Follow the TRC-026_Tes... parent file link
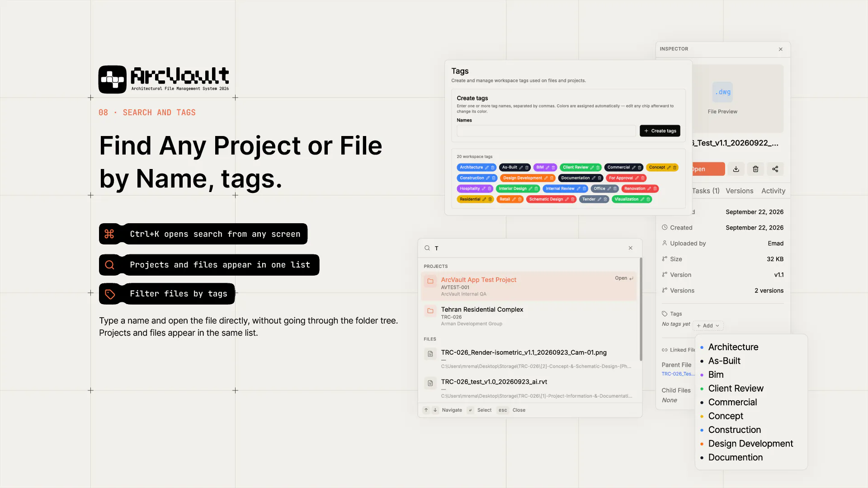This screenshot has height=488, width=868. click(678, 374)
